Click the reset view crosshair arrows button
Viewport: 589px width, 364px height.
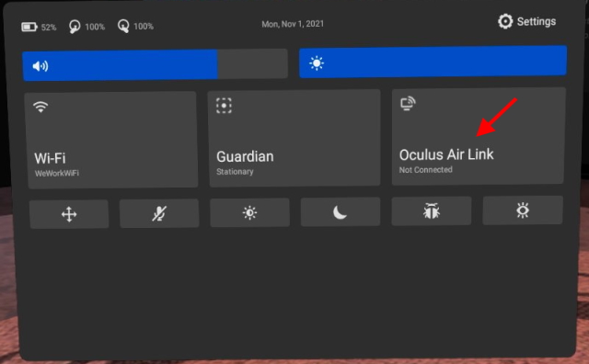click(69, 214)
